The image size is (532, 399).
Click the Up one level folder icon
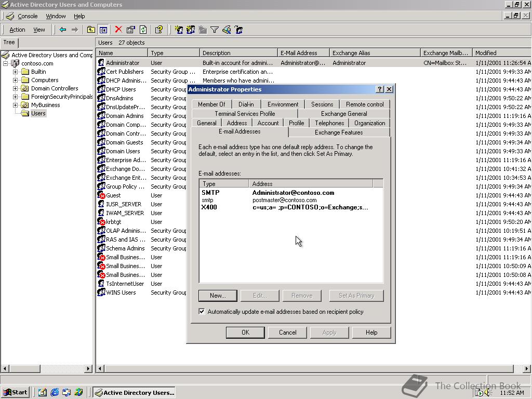pyautogui.click(x=91, y=30)
